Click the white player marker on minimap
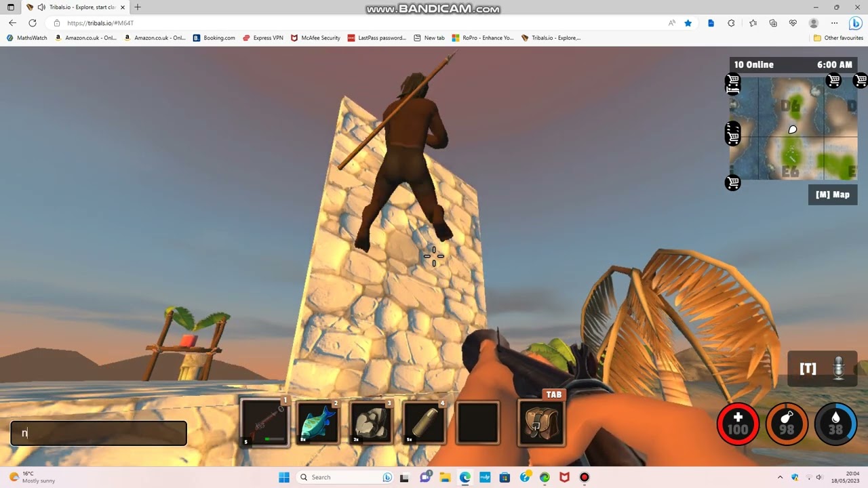This screenshot has height=488, width=868. [x=793, y=129]
